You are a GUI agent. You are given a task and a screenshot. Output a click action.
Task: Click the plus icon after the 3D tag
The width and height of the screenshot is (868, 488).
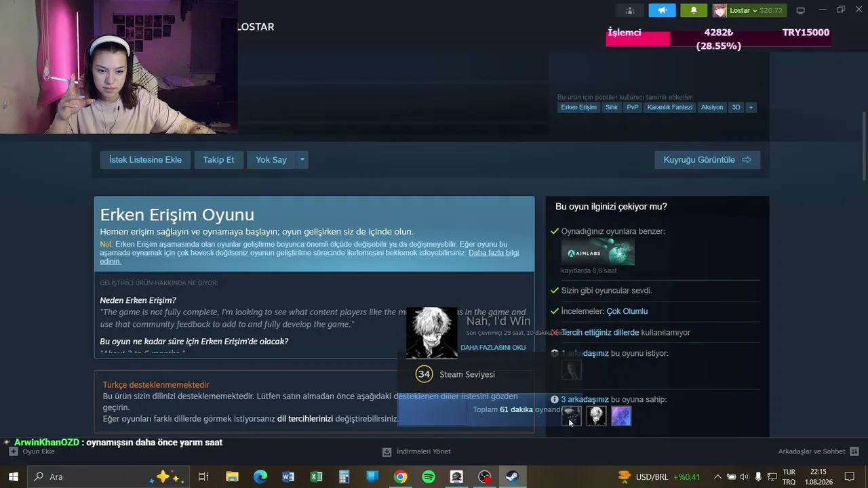pos(751,107)
